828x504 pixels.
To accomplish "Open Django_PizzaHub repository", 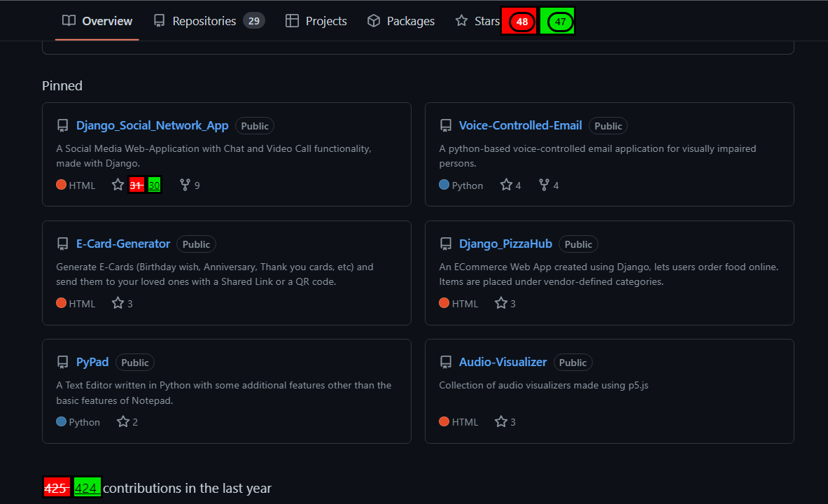I will (505, 244).
